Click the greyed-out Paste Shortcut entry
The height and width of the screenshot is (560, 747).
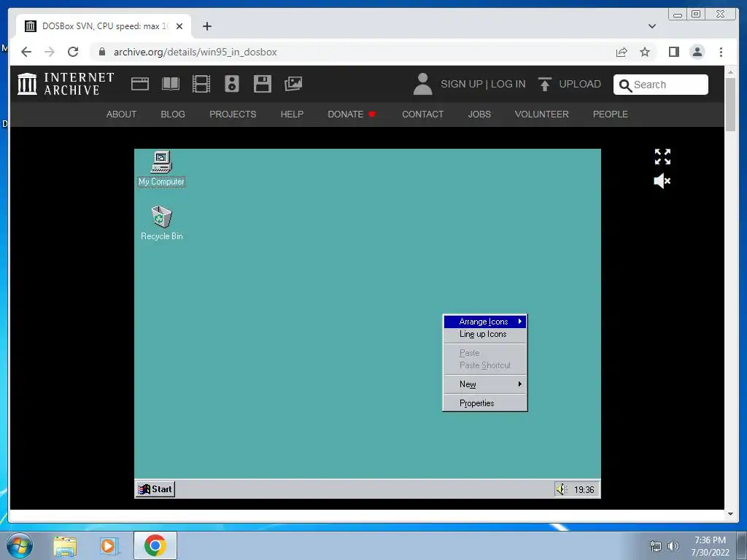[x=485, y=365]
